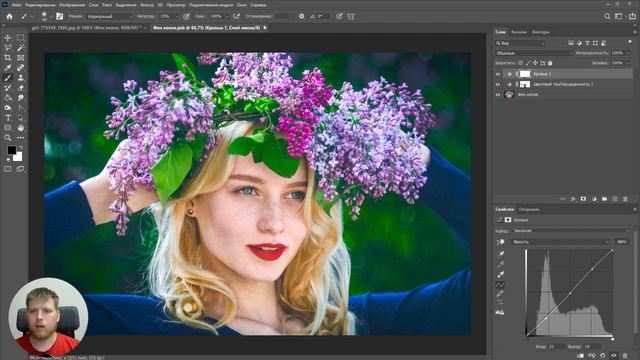Open the Layers menu in menu bar

point(93,5)
